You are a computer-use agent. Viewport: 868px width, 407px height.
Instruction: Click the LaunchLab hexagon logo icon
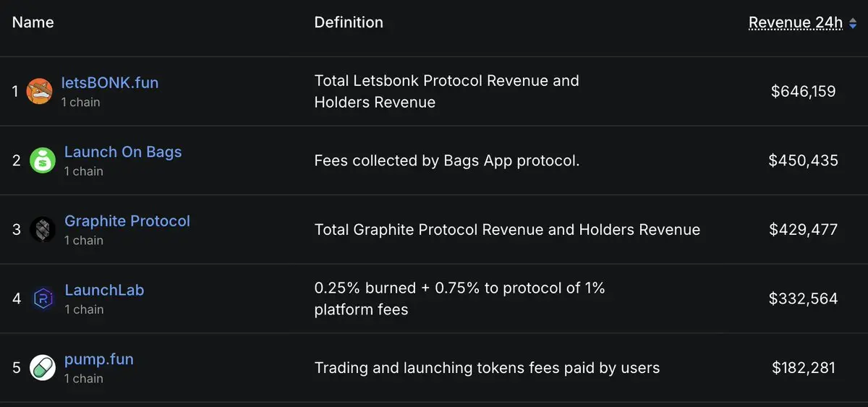coord(42,299)
